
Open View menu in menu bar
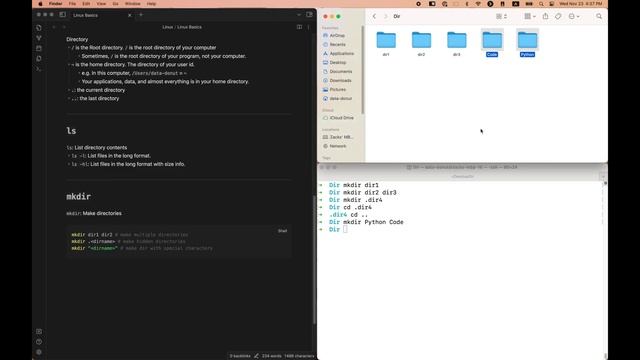pos(101,4)
